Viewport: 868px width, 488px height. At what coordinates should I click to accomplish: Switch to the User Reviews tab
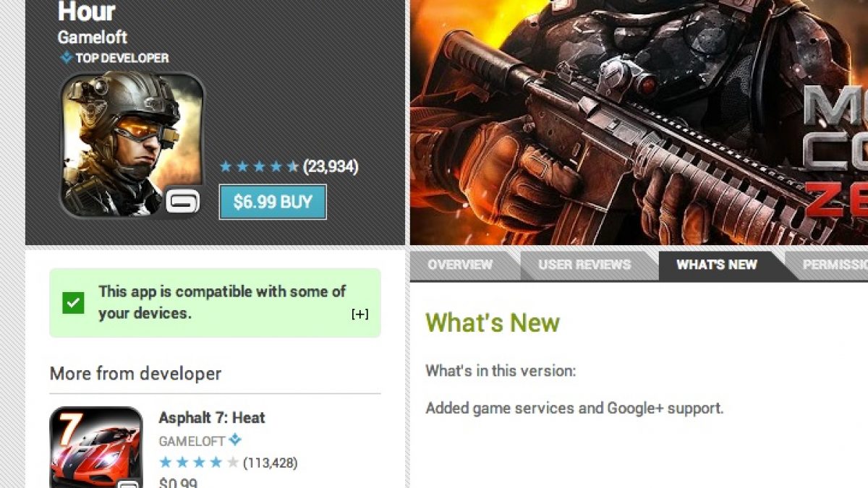[584, 265]
